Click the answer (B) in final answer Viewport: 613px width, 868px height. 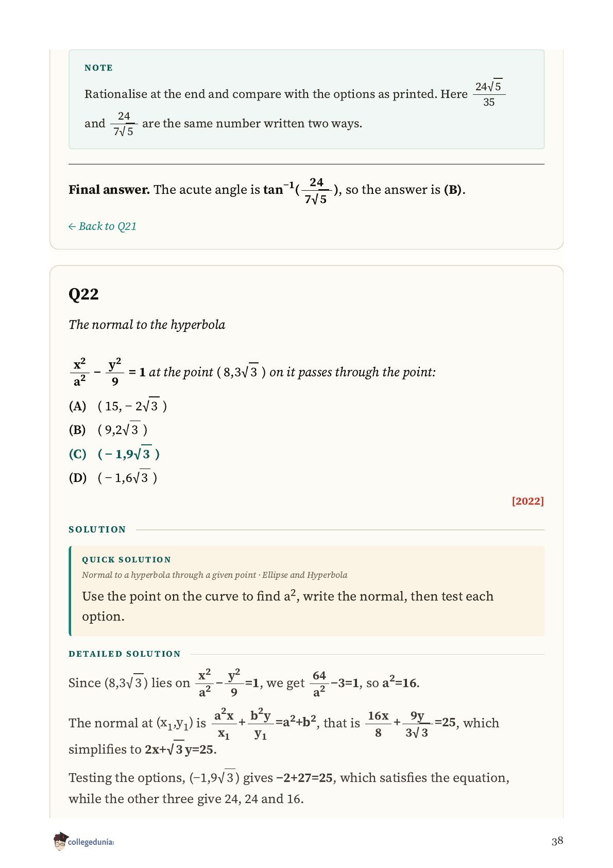click(453, 190)
